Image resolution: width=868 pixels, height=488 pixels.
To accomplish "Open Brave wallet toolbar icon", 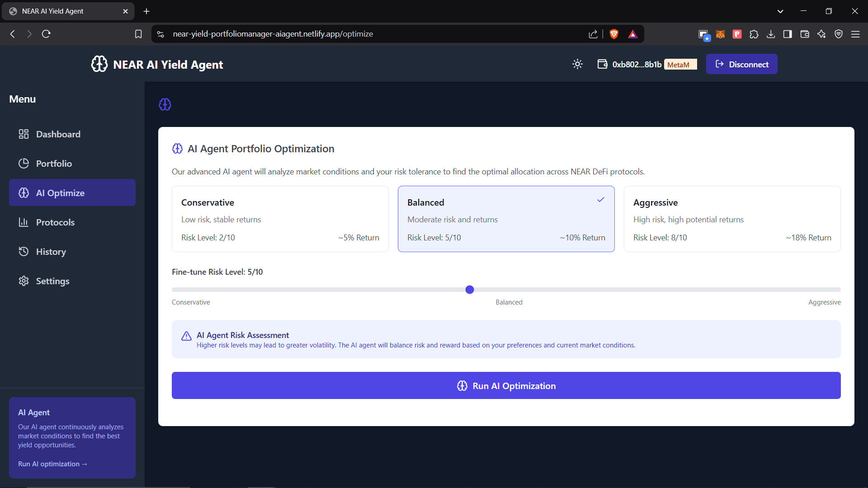I will [x=805, y=34].
